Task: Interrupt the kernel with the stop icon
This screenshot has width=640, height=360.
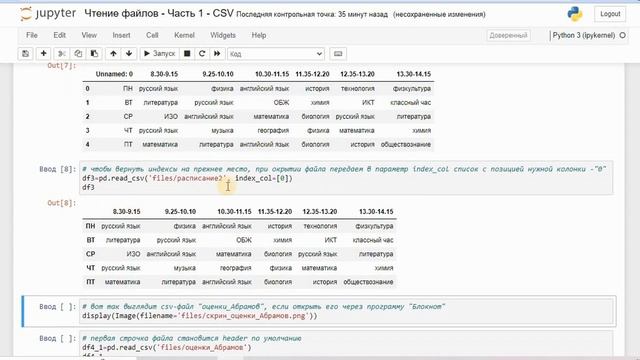Action: [x=187, y=54]
